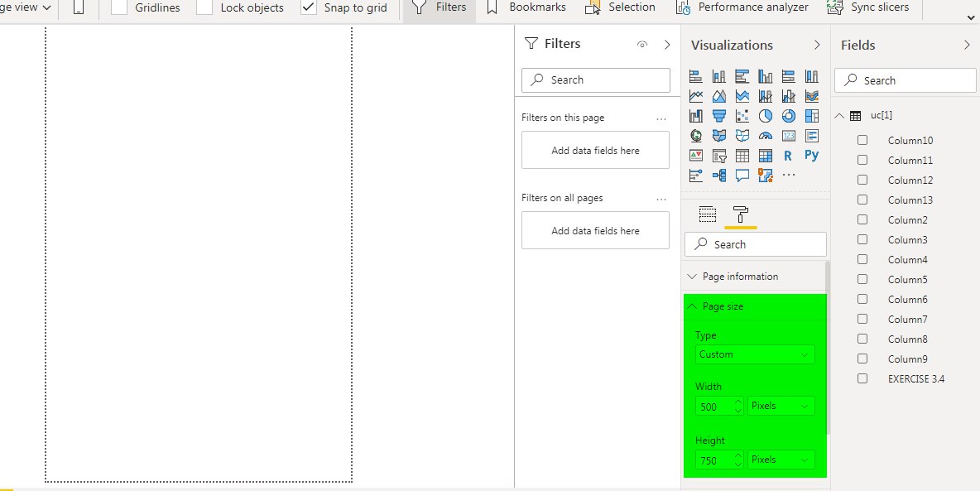Open the Selection pane
Screen dimensions: 980x491
click(x=620, y=7)
